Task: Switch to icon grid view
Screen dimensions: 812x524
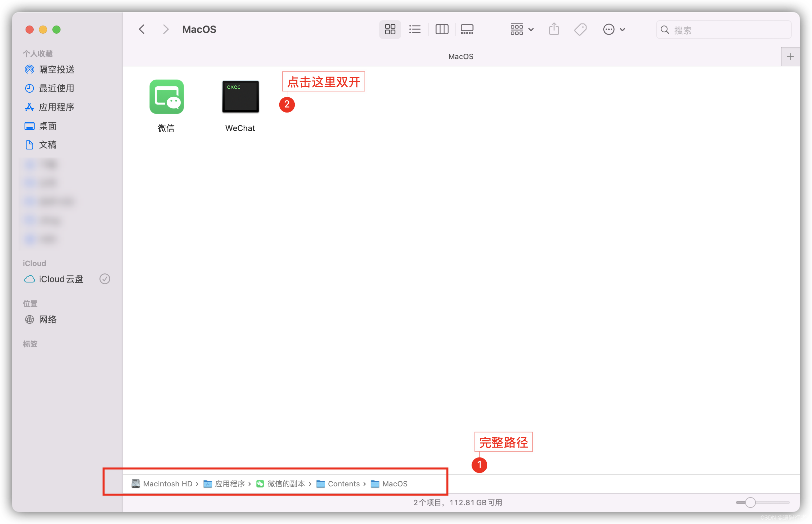Action: [390, 29]
